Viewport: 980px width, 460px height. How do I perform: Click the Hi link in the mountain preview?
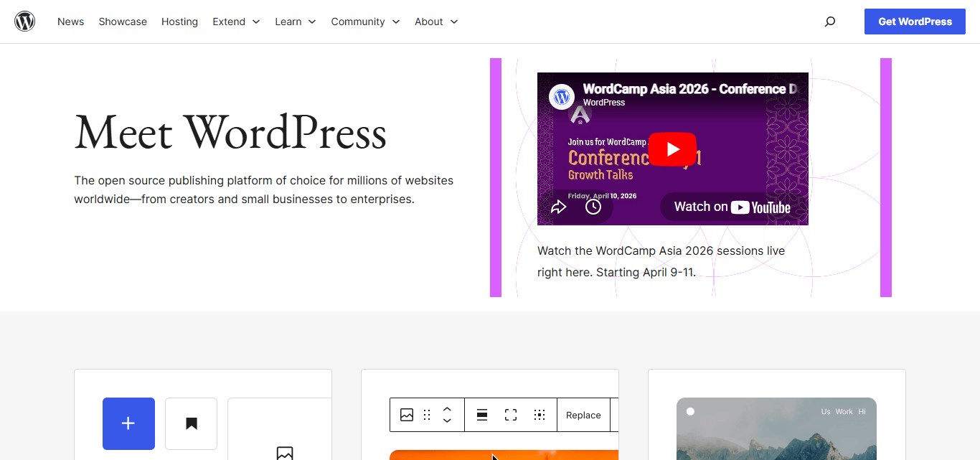click(x=862, y=411)
